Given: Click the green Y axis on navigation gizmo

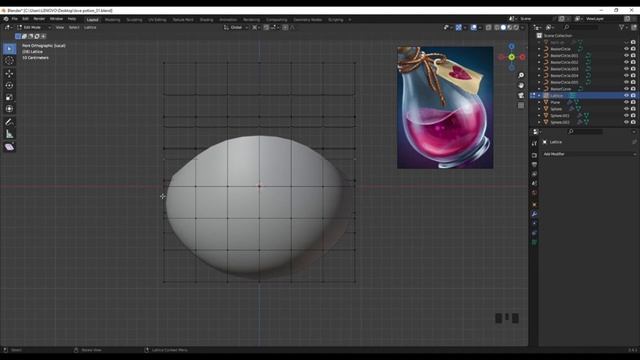Looking at the screenshot, I should pos(511,57).
